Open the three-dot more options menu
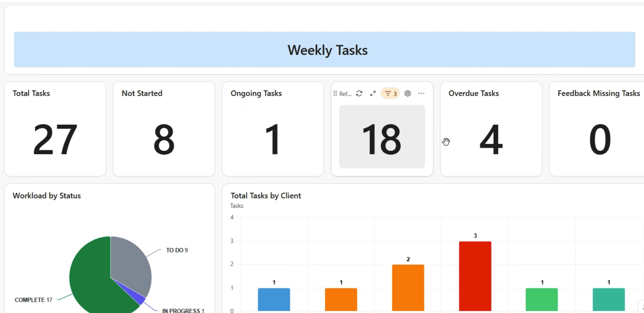644x313 pixels. pyautogui.click(x=421, y=94)
